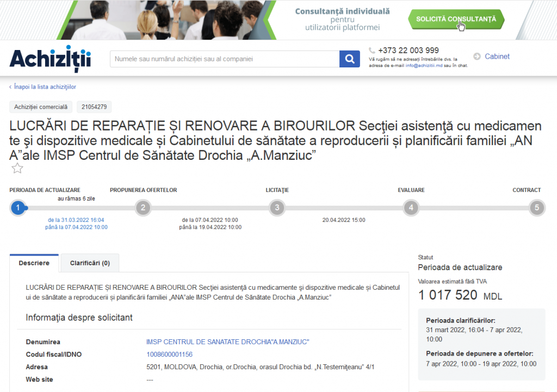
Task: Click the magnifying glass search button
Action: point(350,59)
